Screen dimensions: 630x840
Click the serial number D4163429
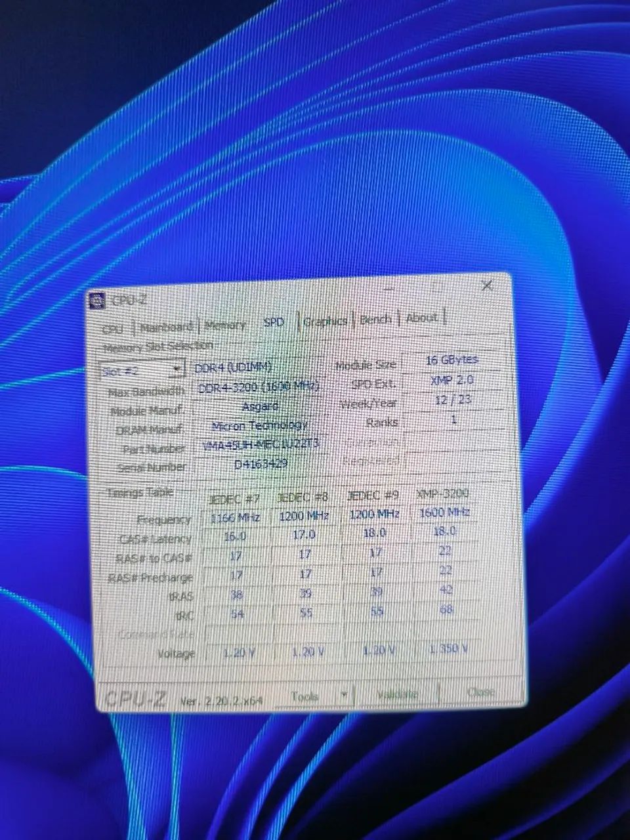[x=261, y=463]
